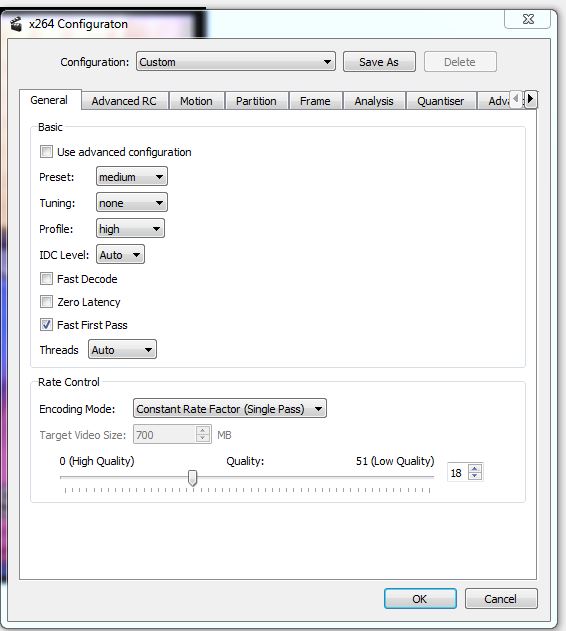Switch to the Motion tab

(x=196, y=101)
